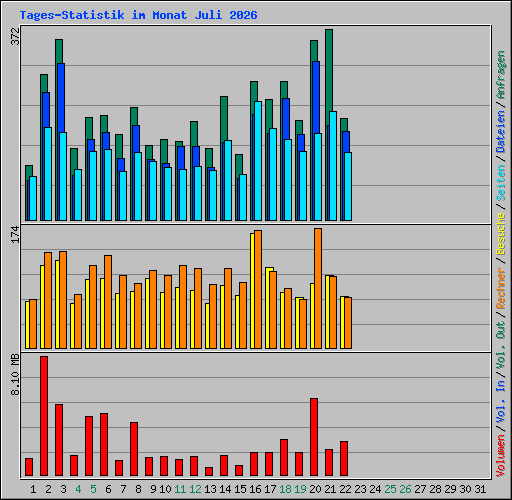512x500 pixels.
Task: Click the Dateien legend label
Action: (x=501, y=132)
